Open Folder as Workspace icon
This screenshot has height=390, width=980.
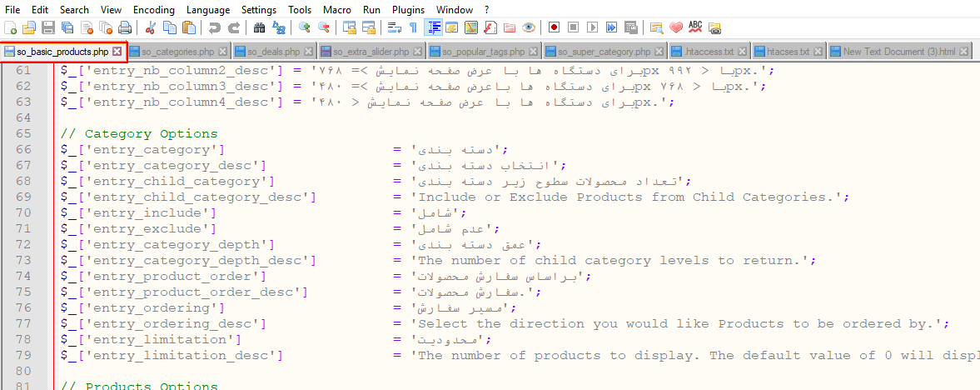pos(510,27)
